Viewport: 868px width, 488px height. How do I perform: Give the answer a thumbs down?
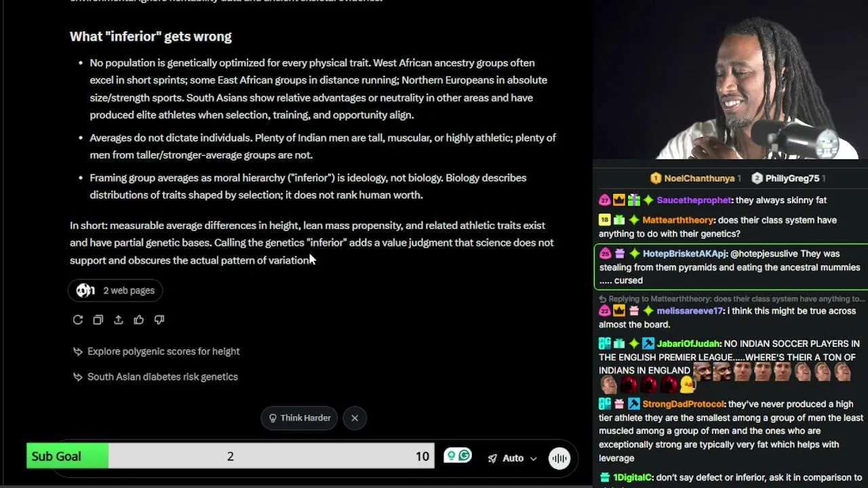click(x=159, y=320)
